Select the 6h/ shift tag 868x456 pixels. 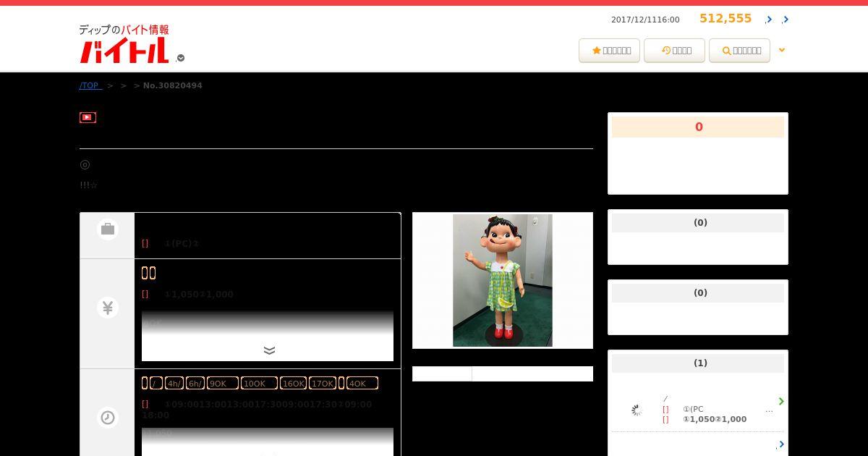195,383
